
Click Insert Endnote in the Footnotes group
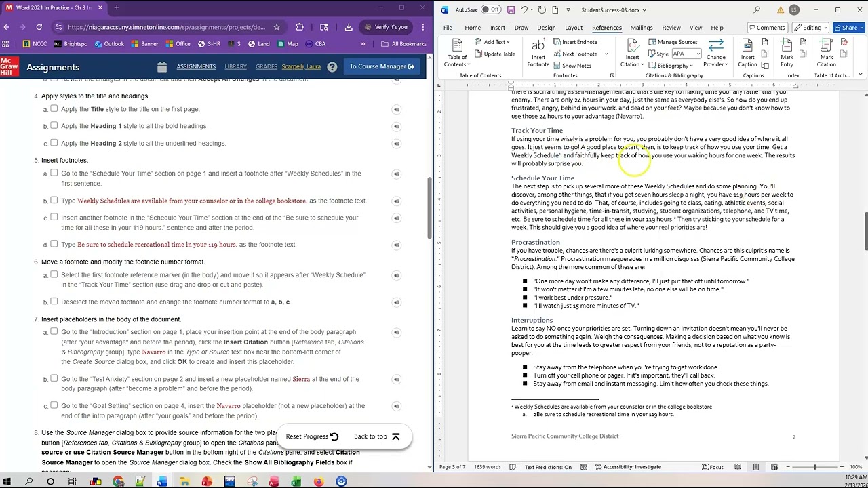[574, 42]
